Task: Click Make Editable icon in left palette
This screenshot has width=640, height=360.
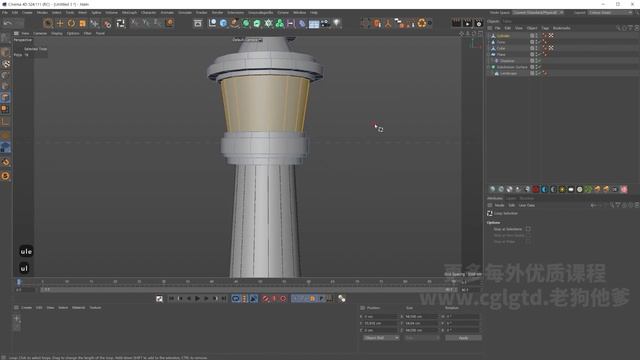Action: [5, 38]
